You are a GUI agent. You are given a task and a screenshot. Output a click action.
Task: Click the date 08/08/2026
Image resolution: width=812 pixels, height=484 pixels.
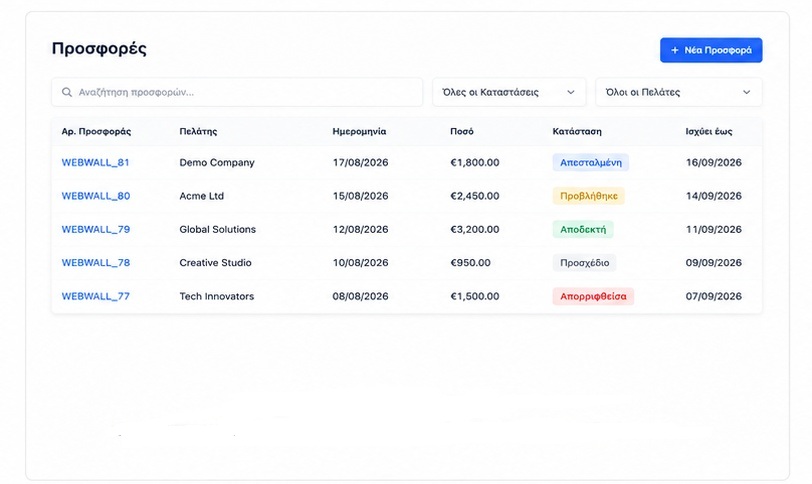(360, 297)
